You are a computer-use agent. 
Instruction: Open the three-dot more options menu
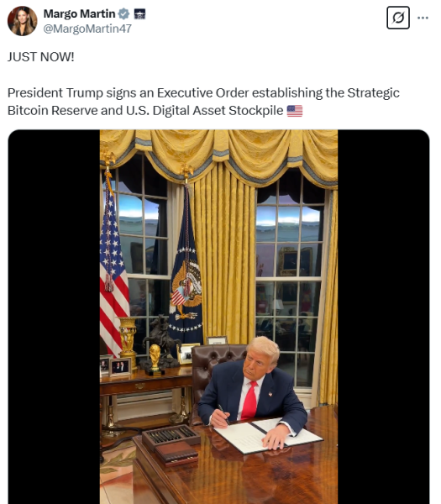coord(423,18)
